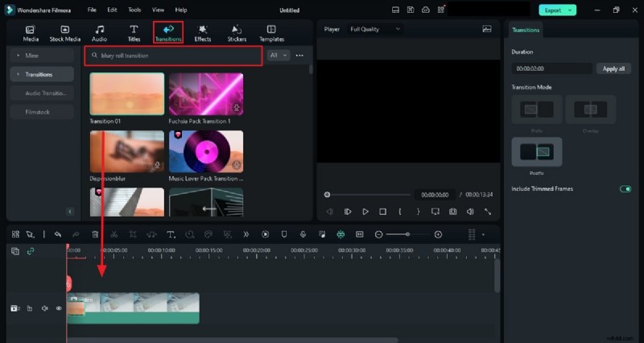The width and height of the screenshot is (644, 343).
Task: Open the Tools menu
Action: click(x=134, y=10)
